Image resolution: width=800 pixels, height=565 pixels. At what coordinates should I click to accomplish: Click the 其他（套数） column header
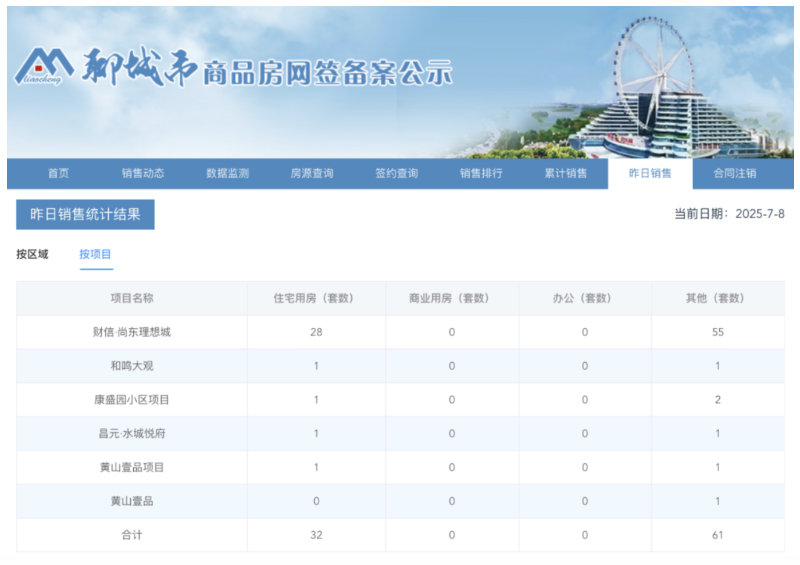point(718,298)
